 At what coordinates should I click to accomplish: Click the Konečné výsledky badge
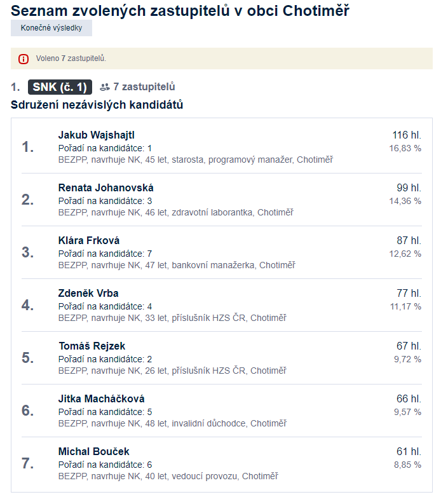tap(51, 28)
